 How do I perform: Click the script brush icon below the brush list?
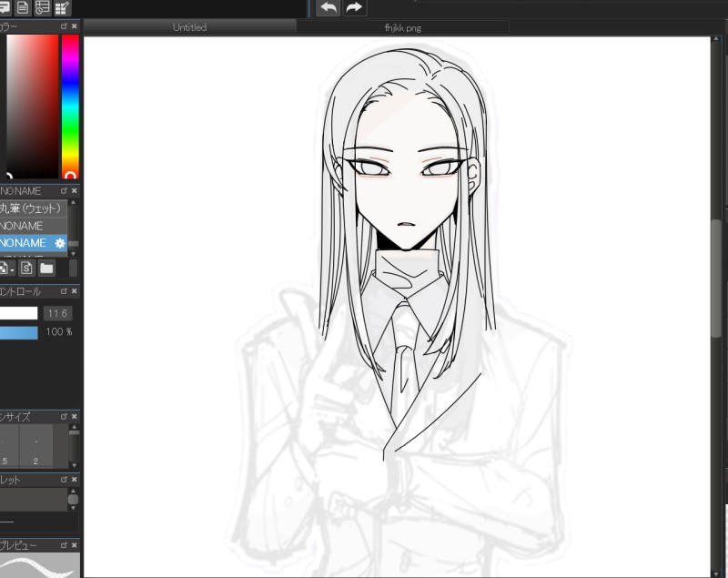[x=26, y=268]
